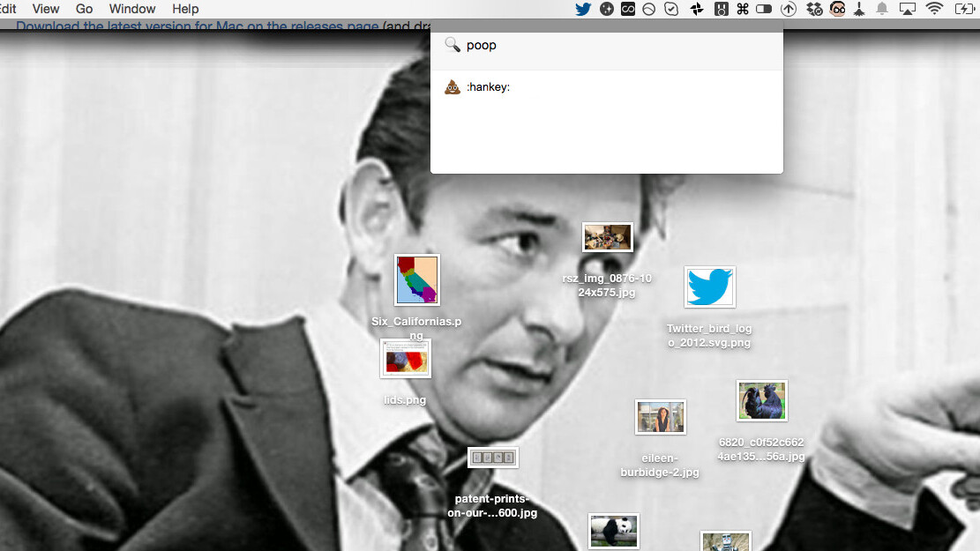
Task: Click the Twitter bird menu bar icon
Action: coord(583,9)
